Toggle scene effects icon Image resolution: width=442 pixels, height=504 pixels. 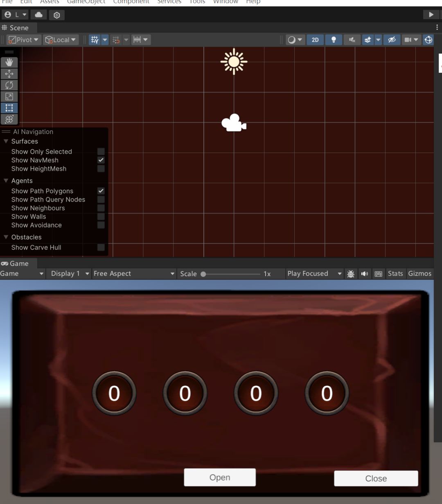(368, 40)
